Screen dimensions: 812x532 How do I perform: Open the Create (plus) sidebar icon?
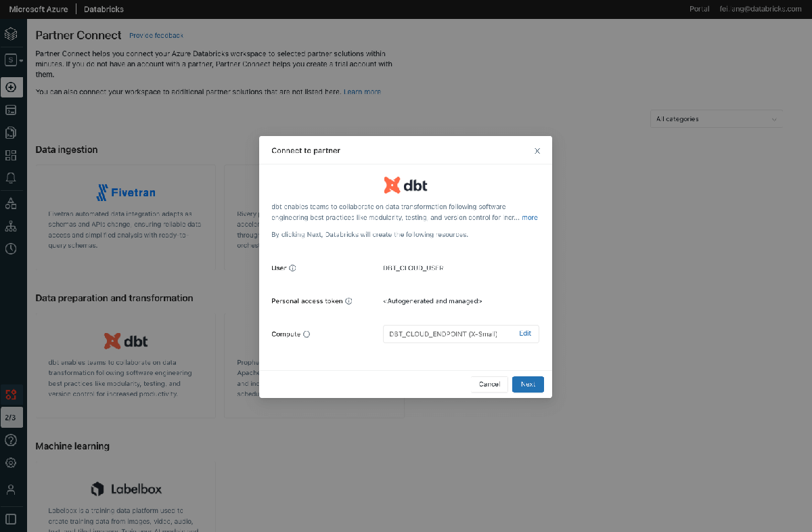click(x=11, y=87)
